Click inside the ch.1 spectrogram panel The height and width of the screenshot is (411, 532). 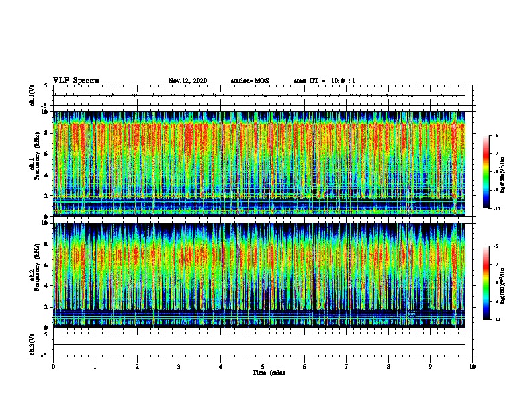pos(259,164)
